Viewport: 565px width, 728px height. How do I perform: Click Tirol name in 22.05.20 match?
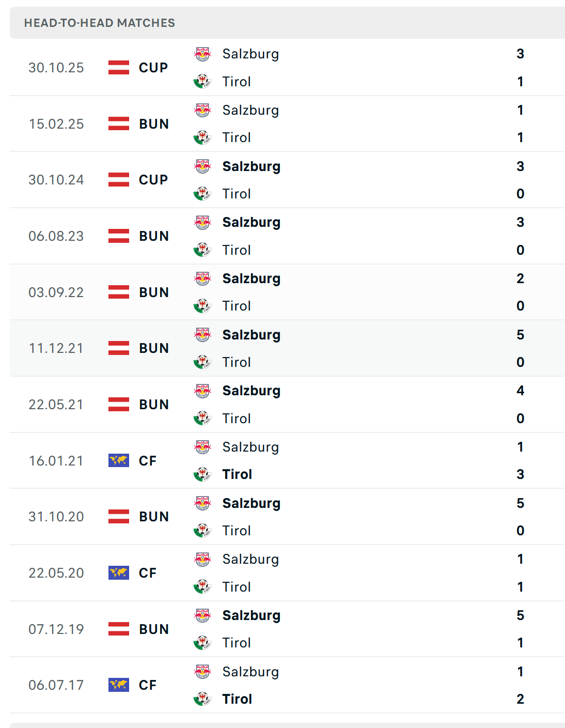coord(237,587)
